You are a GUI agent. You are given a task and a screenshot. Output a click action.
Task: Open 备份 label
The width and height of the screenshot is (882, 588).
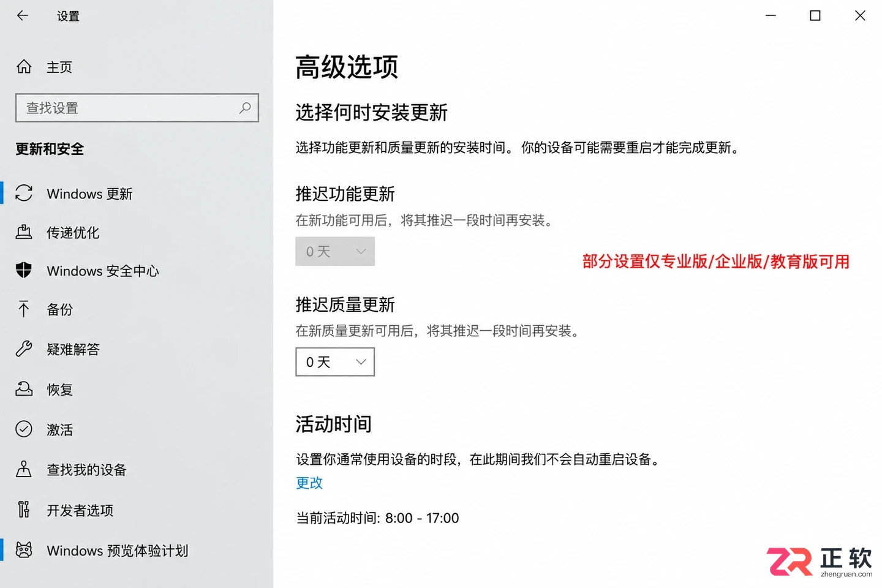(60, 310)
